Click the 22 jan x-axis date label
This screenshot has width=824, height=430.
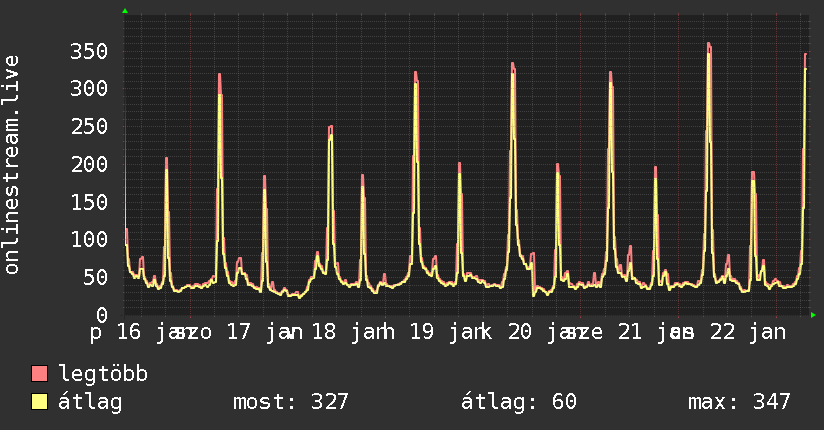click(748, 332)
